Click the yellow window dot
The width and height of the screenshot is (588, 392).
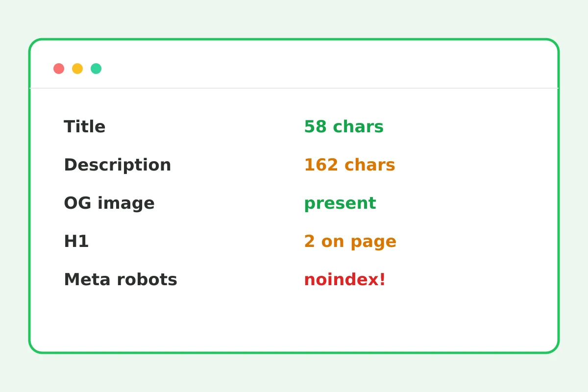click(77, 69)
